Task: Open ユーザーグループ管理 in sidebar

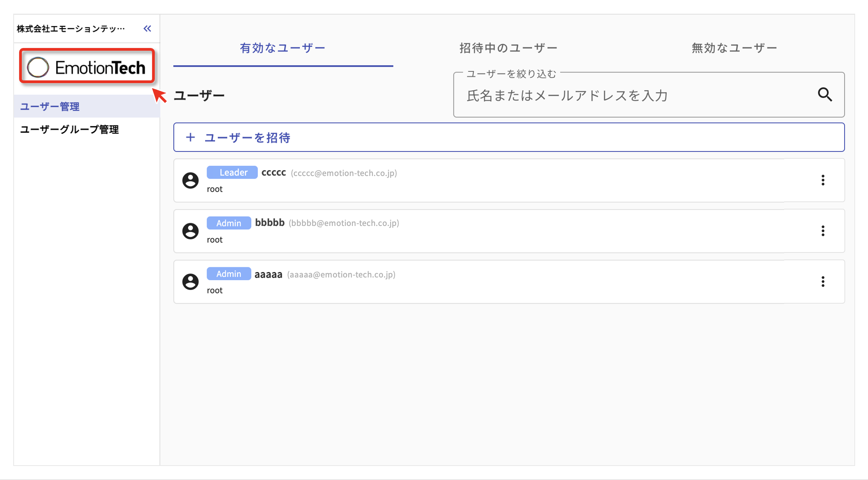Action: point(69,130)
